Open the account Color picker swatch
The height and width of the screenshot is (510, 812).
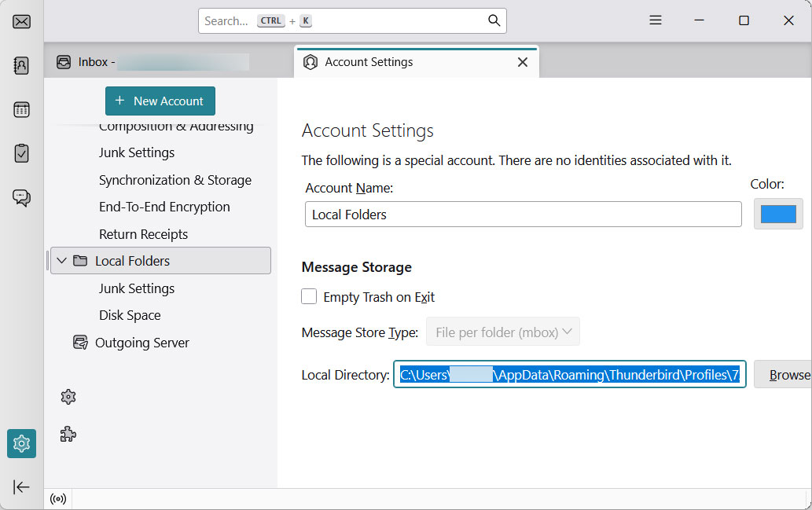pos(778,214)
